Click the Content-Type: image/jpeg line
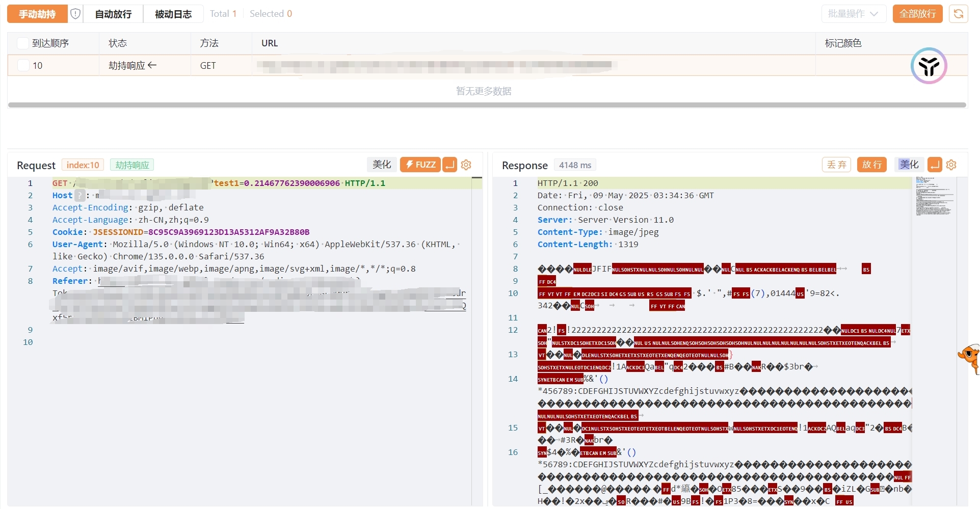Image resolution: width=980 pixels, height=509 pixels. tap(598, 232)
